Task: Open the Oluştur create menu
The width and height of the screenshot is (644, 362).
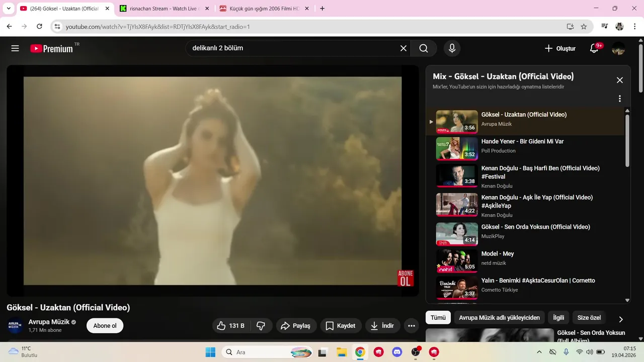Action: (x=560, y=48)
